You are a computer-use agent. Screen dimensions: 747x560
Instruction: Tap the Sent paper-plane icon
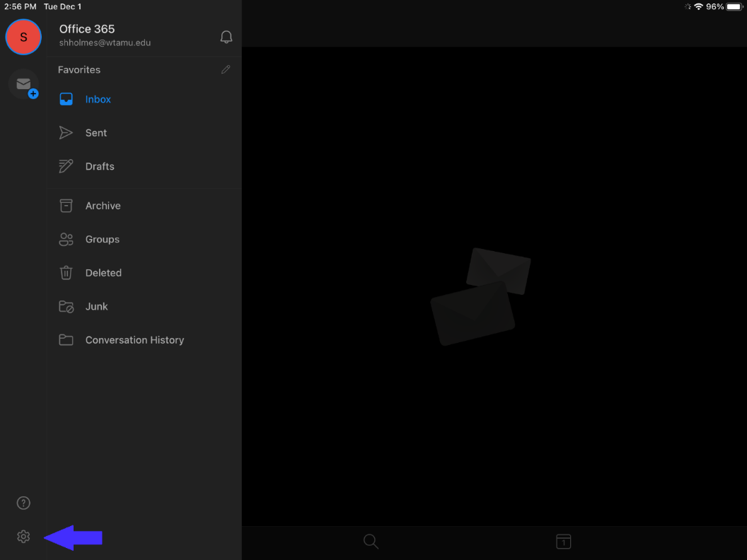click(x=66, y=133)
